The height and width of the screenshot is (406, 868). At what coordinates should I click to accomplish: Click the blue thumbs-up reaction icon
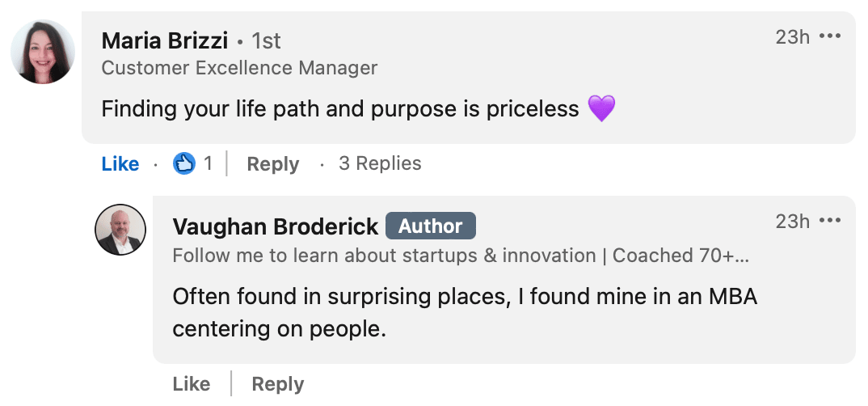[x=184, y=163]
